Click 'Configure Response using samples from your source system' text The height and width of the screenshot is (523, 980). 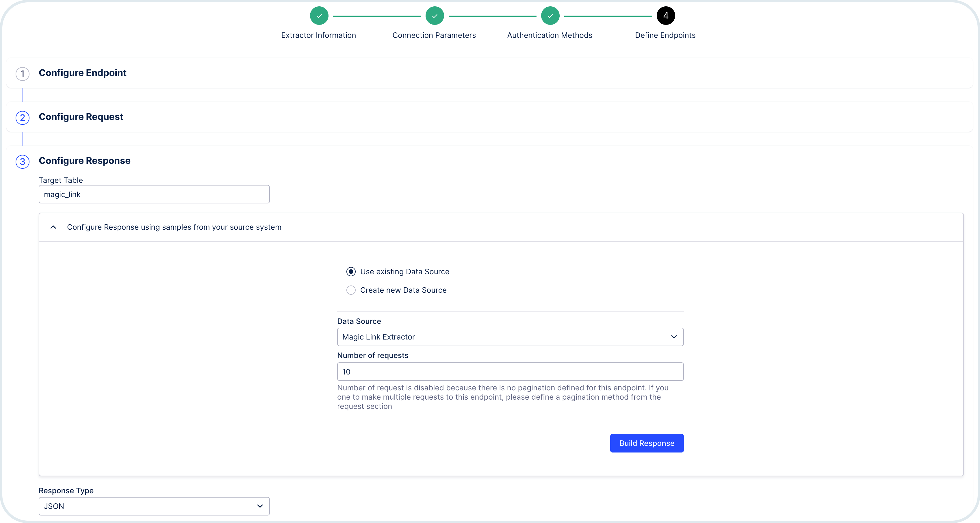point(174,227)
